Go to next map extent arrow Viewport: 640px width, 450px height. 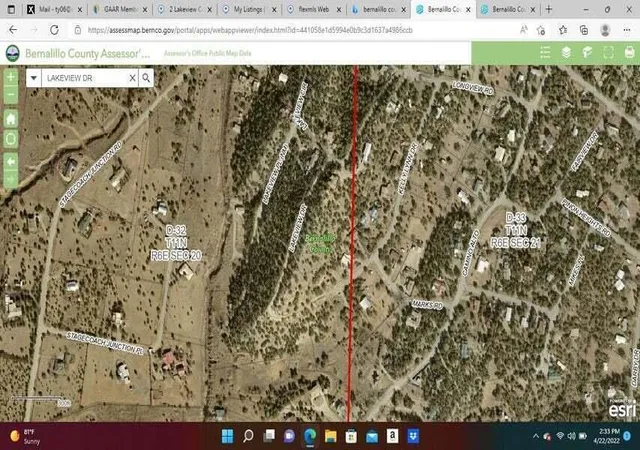11,179
